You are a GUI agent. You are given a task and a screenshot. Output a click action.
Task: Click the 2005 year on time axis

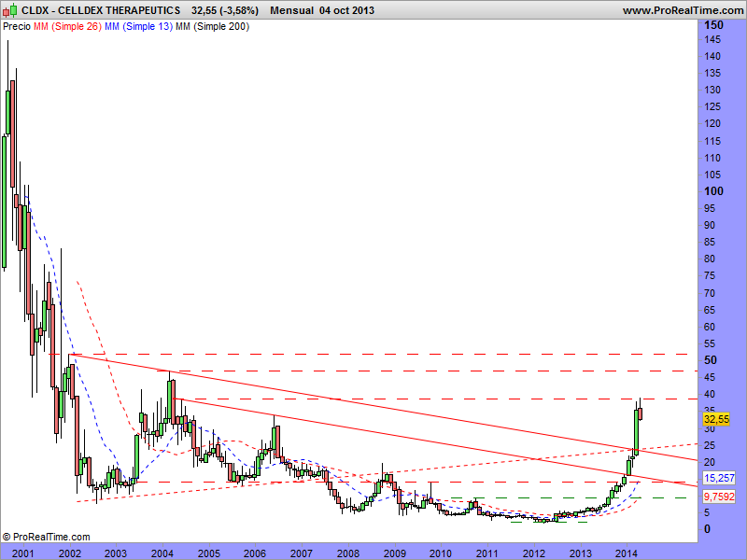[208, 553]
